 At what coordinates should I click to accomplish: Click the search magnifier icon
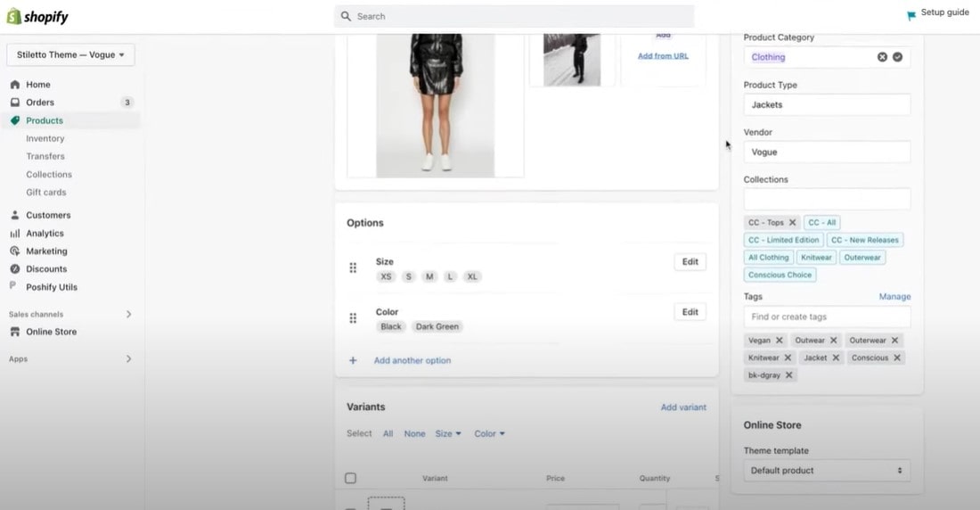click(x=346, y=16)
